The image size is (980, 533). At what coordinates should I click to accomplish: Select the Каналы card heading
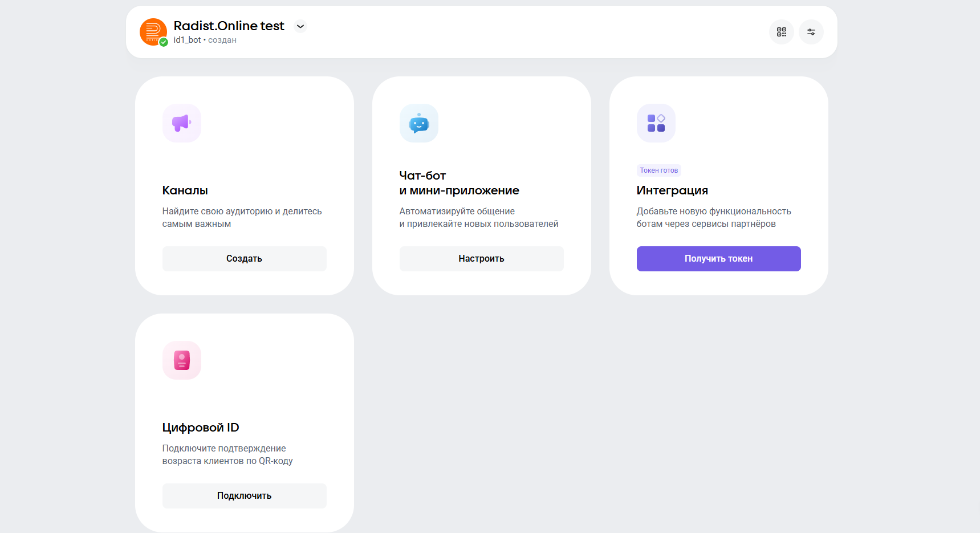[x=185, y=190]
